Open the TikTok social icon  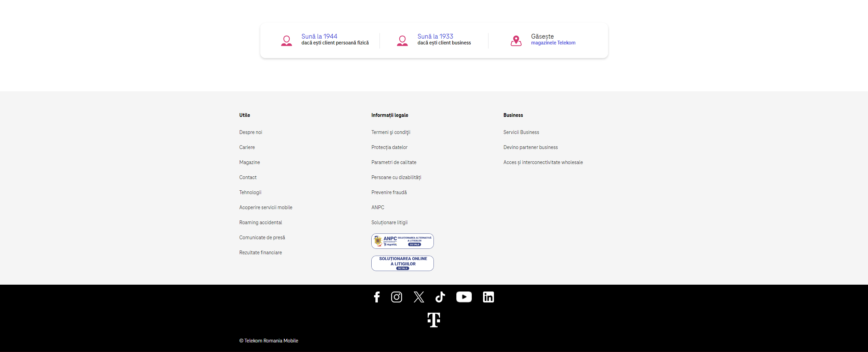(x=440, y=297)
